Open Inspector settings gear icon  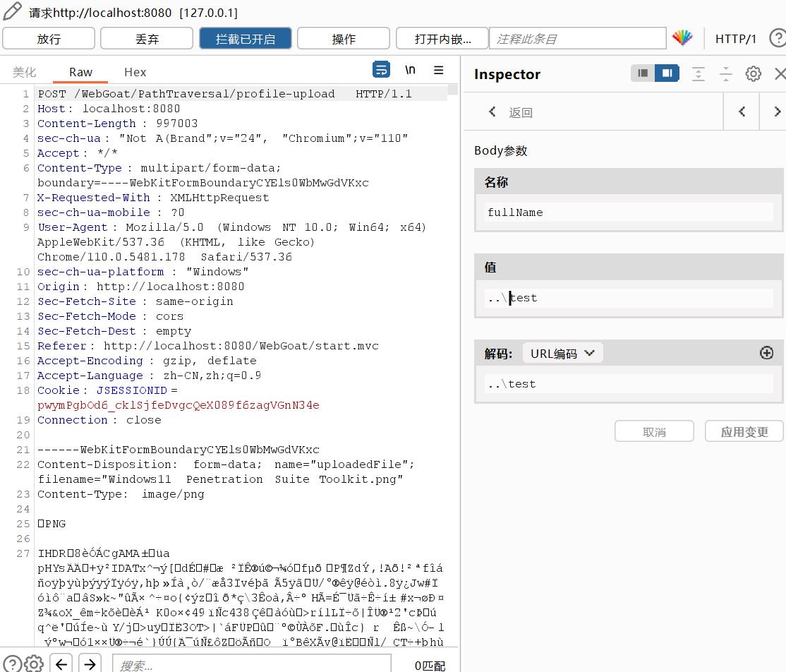pos(753,73)
